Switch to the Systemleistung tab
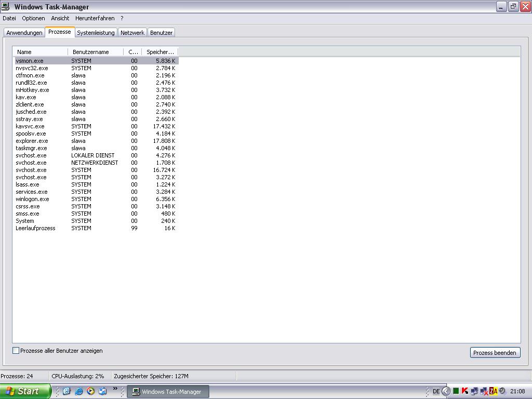The height and width of the screenshot is (399, 532). (96, 33)
